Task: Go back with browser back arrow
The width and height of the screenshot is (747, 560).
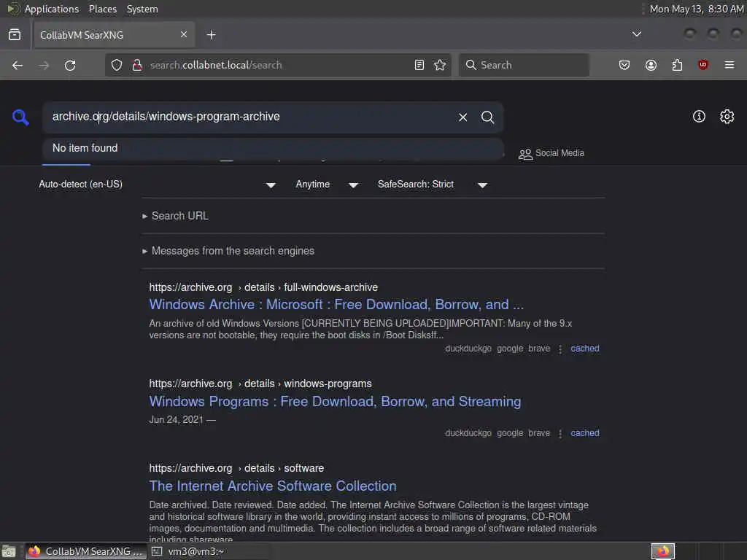Action: click(x=18, y=65)
